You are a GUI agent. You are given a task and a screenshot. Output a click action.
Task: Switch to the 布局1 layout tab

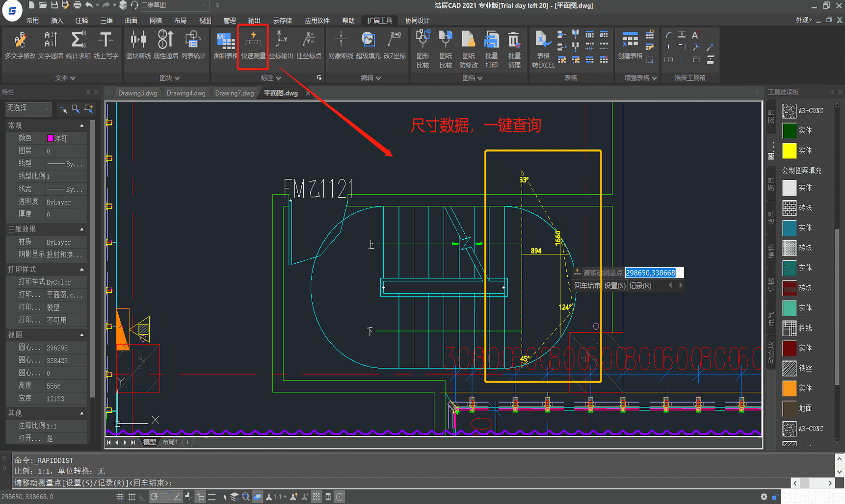coord(170,442)
